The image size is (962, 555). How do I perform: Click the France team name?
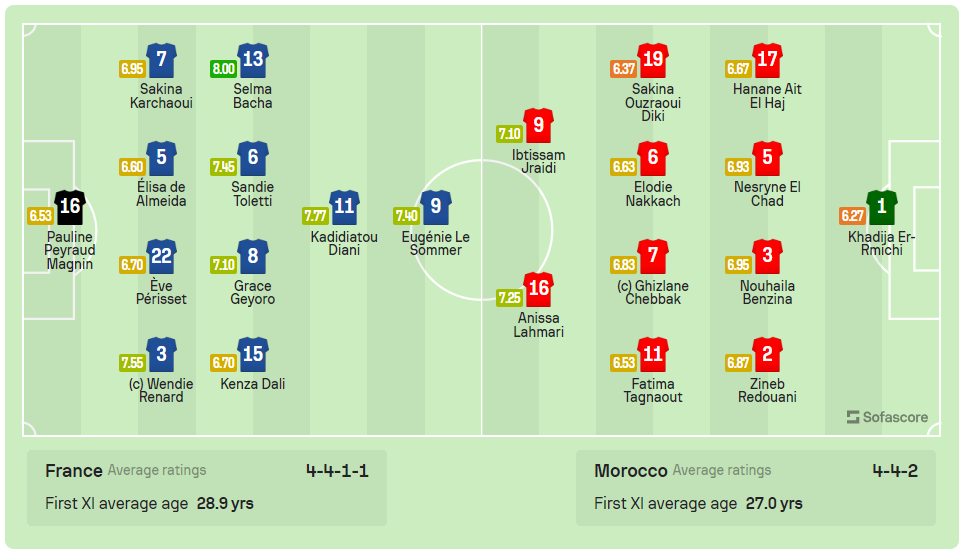tap(74, 470)
